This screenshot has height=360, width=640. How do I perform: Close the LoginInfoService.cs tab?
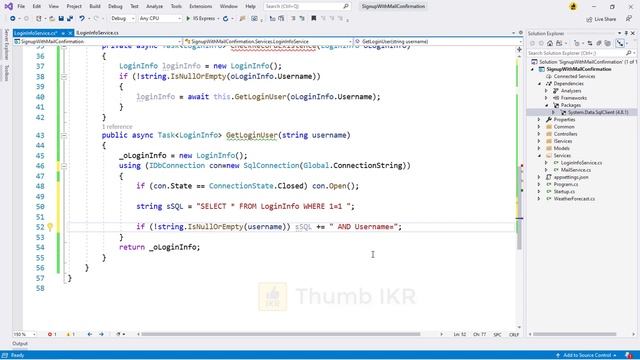pos(70,33)
